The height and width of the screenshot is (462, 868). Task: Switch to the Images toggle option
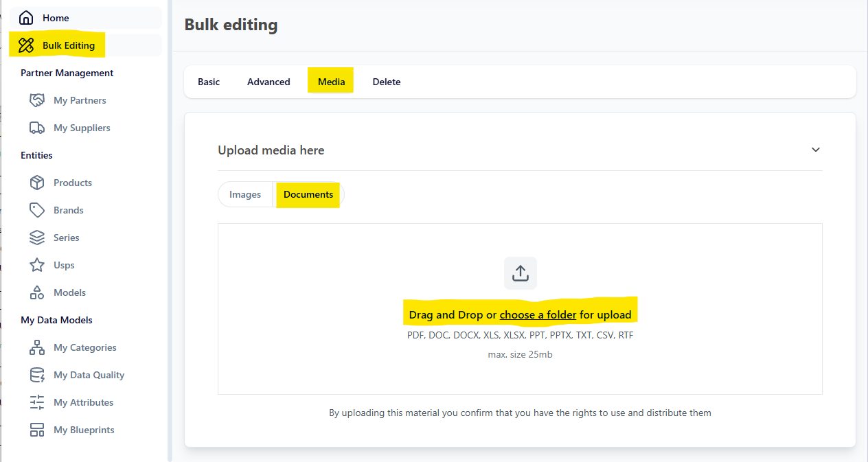(245, 195)
